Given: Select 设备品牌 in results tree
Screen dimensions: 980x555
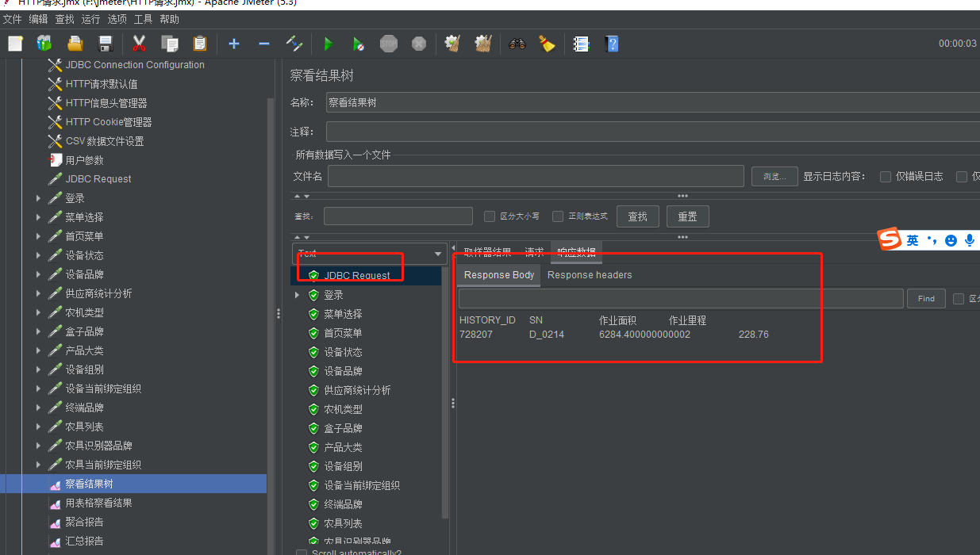Looking at the screenshot, I should pos(343,371).
